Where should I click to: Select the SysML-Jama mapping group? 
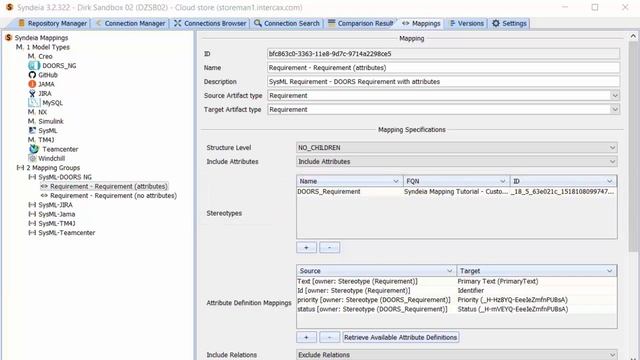(57, 214)
